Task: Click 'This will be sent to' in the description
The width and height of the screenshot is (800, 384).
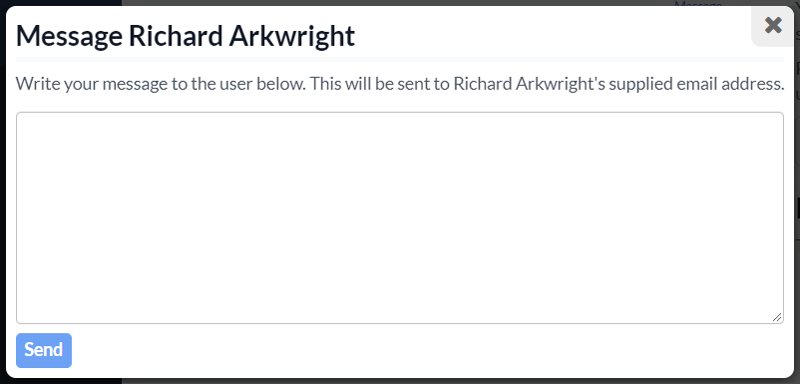Action: point(380,84)
